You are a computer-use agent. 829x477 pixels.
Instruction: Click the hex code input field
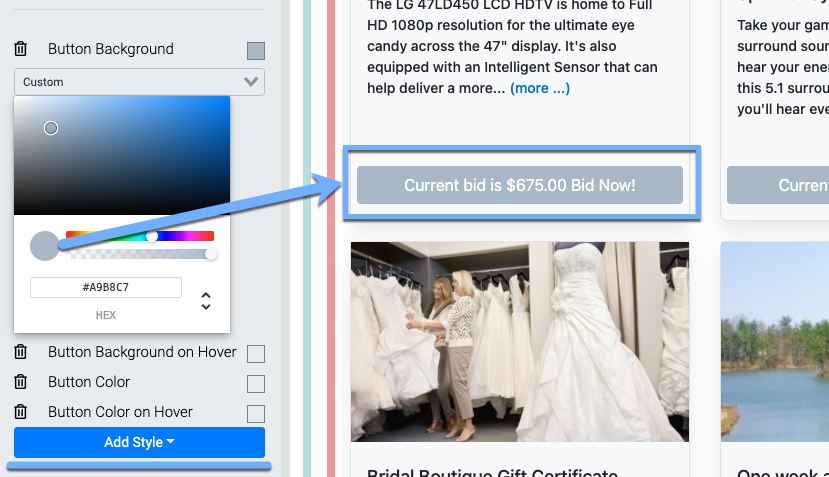(x=106, y=288)
